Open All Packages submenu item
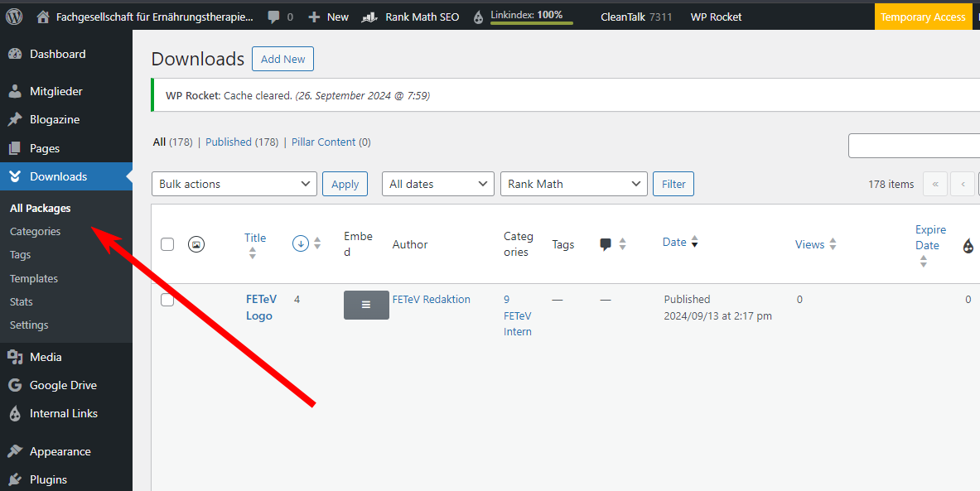Viewport: 980px width, 491px height. click(x=40, y=209)
